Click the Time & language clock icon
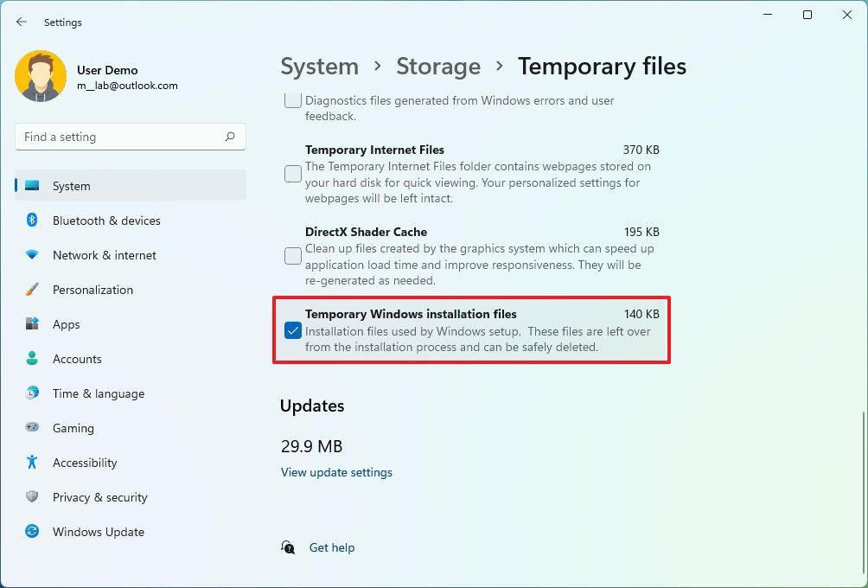The width and height of the screenshot is (868, 588). tap(31, 393)
